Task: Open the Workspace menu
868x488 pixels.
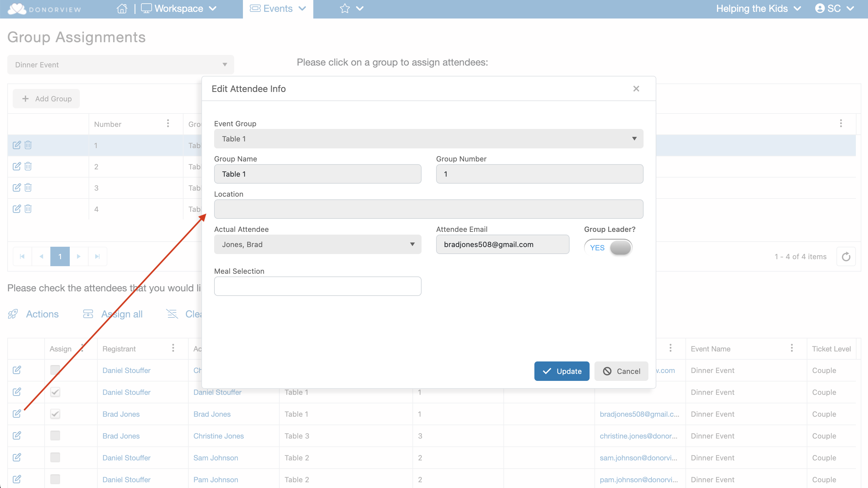Action: (179, 8)
